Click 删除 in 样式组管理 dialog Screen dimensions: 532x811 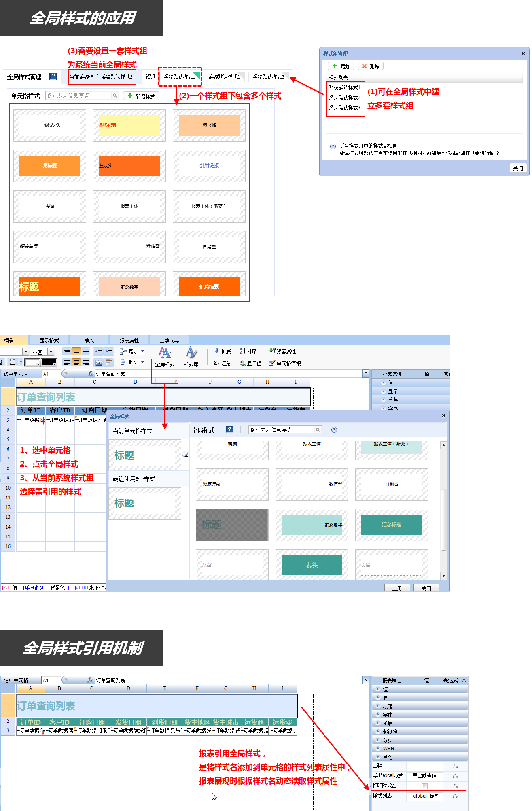click(371, 66)
